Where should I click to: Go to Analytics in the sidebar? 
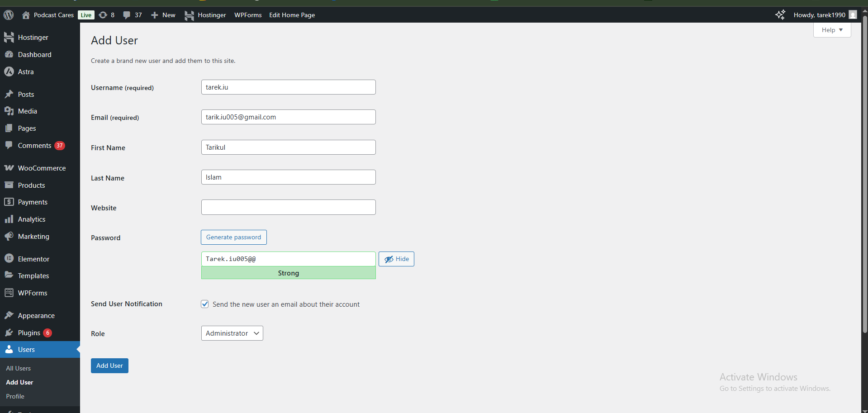tap(32, 219)
